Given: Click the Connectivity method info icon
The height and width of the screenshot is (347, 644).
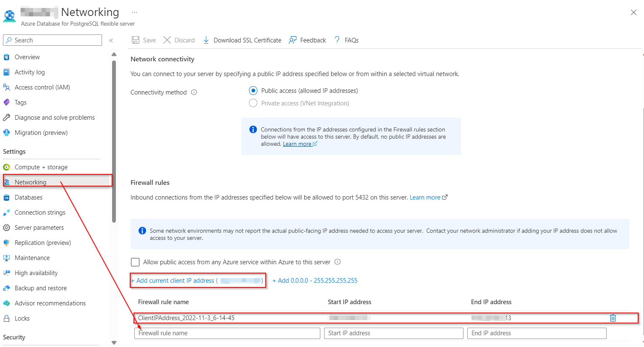Looking at the screenshot, I should [x=194, y=92].
